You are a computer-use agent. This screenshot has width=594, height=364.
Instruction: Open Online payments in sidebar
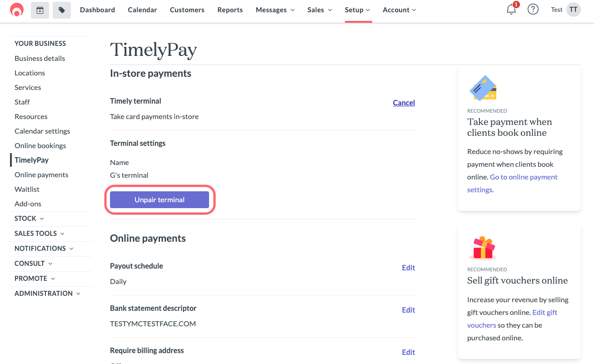[41, 175]
